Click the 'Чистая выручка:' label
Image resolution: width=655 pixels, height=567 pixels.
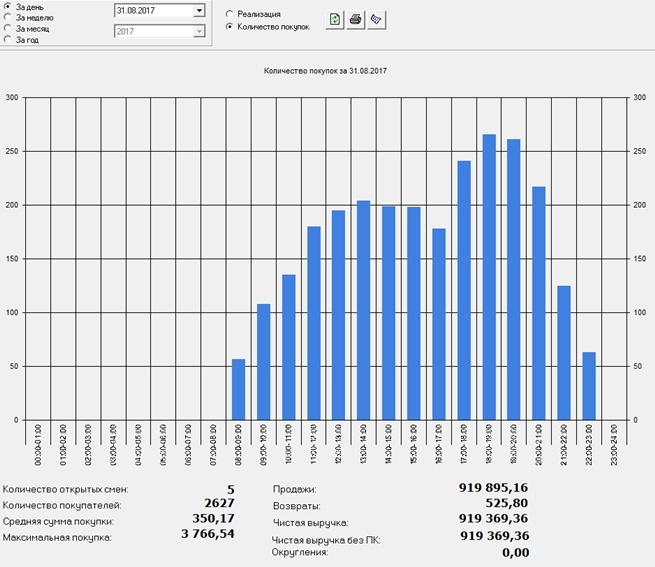310,523
